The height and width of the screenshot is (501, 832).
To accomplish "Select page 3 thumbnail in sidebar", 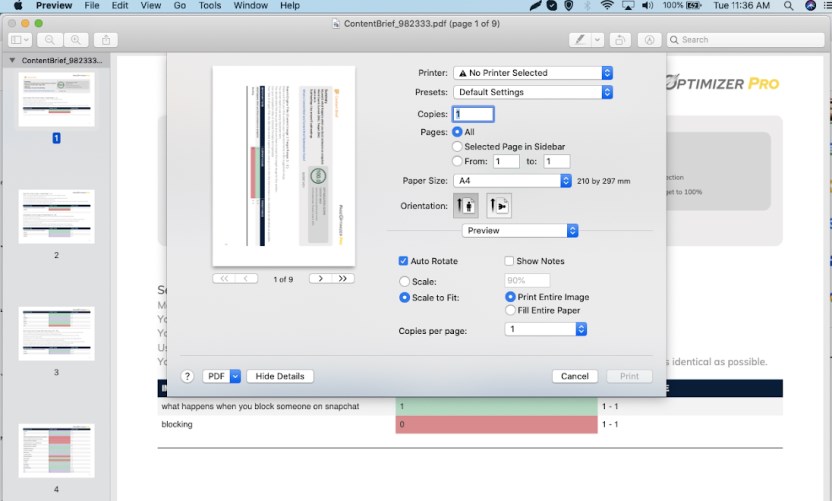I will point(56,334).
